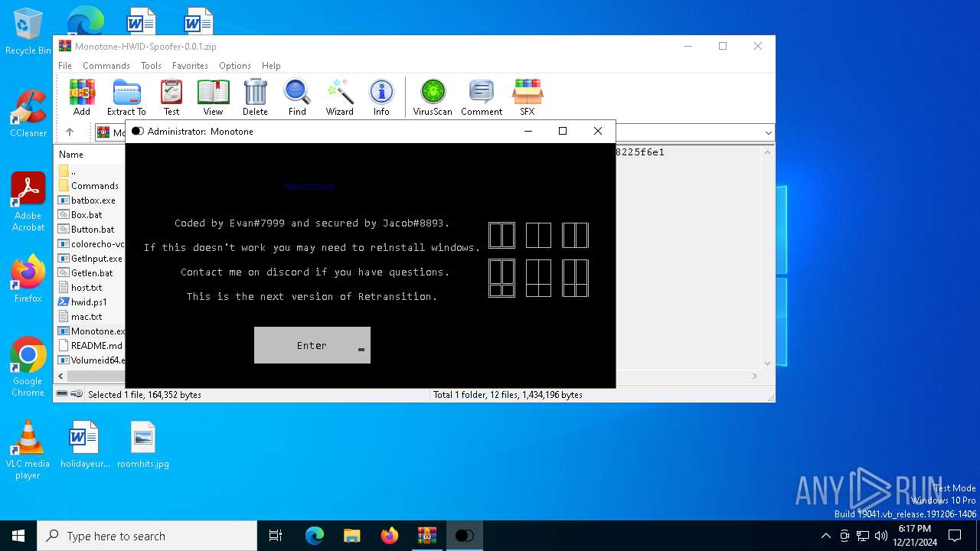Open the Firefox desktop icon
Viewport: 980px width, 551px height.
pyautogui.click(x=28, y=279)
